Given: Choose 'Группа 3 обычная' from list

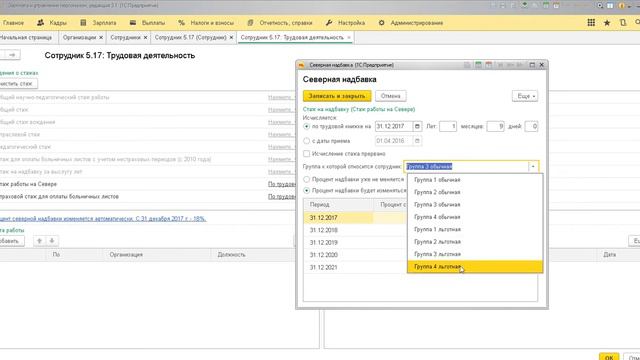Looking at the screenshot, I should pyautogui.click(x=475, y=204).
